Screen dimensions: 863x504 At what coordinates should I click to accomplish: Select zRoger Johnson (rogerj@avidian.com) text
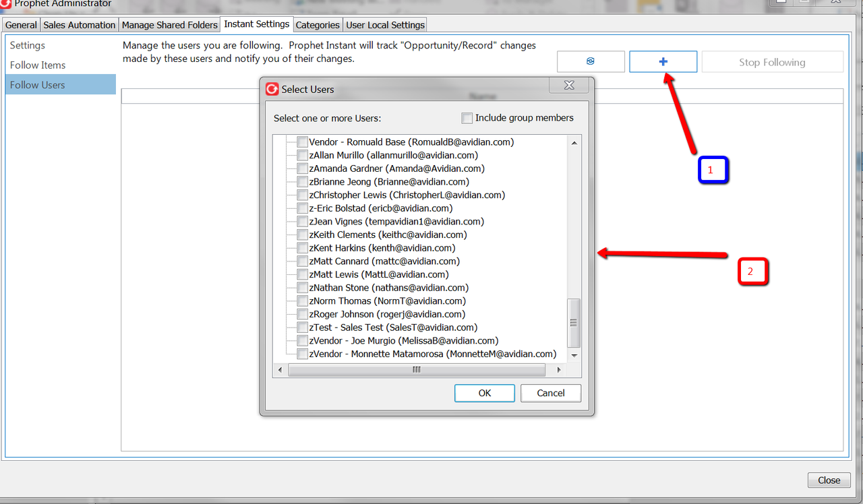coord(387,314)
